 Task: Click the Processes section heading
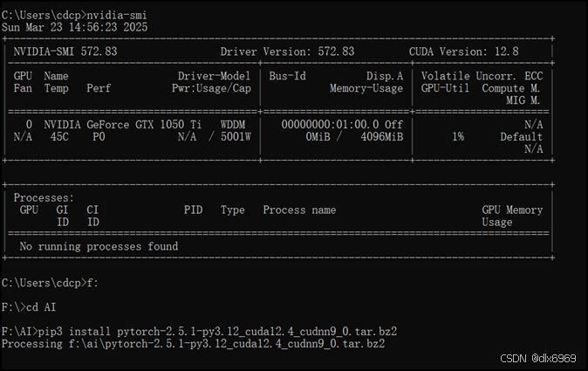44,197
